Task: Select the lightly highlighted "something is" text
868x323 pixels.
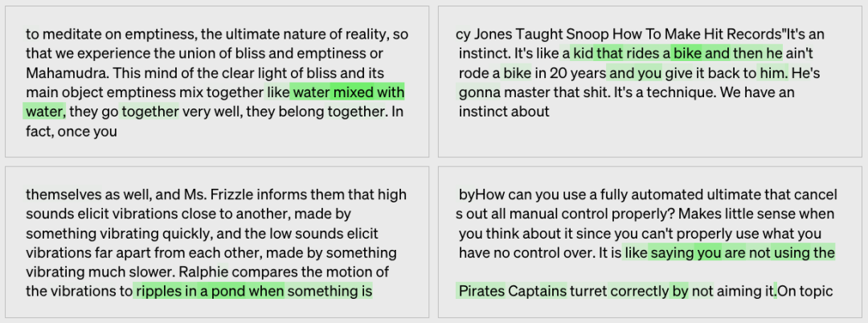Action: [330, 291]
